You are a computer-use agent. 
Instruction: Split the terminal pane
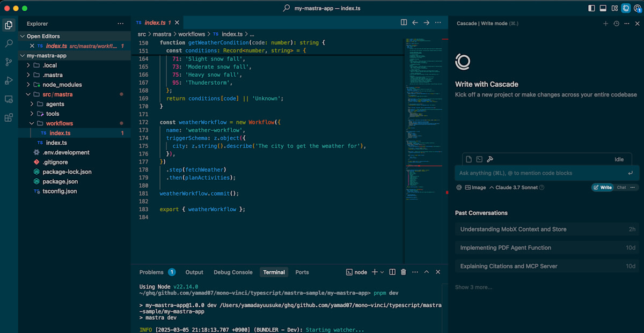click(392, 272)
